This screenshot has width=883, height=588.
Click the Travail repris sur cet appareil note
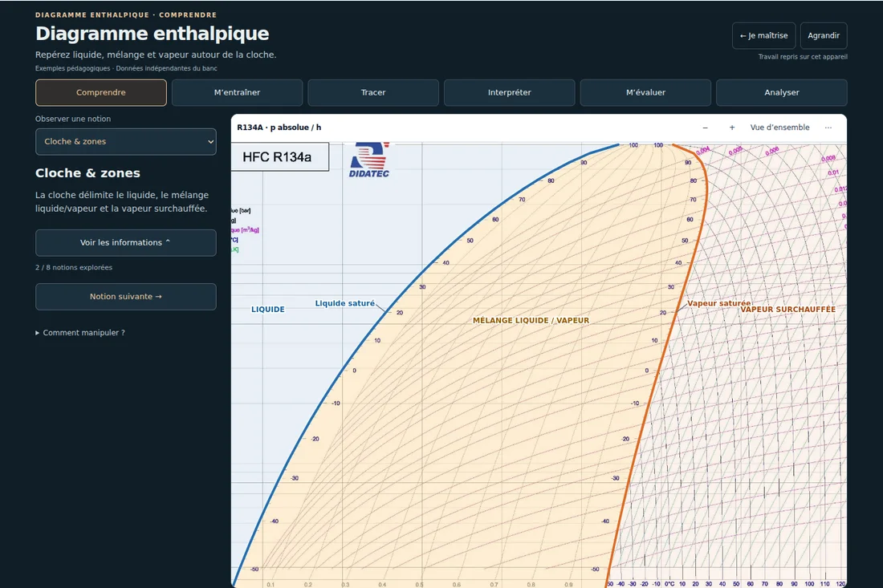click(x=803, y=57)
